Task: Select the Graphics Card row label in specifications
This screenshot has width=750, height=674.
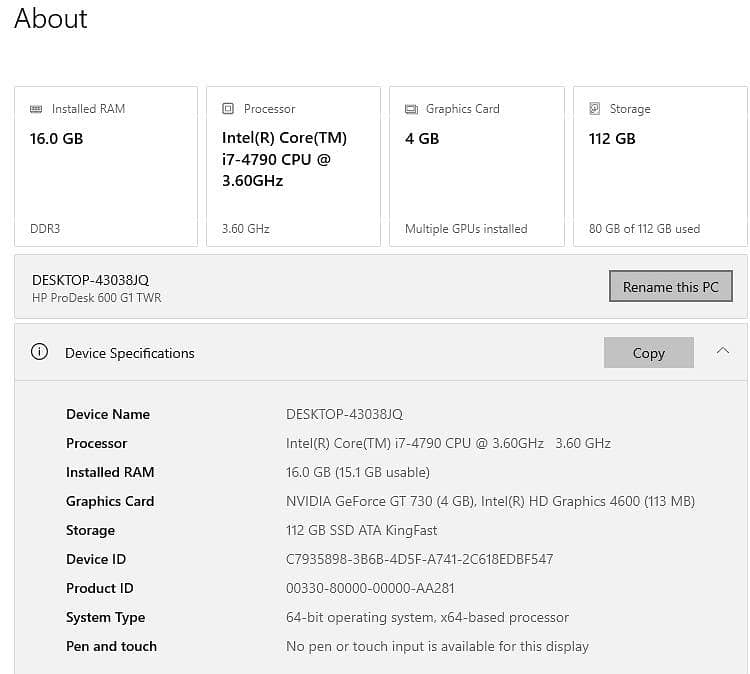Action: pyautogui.click(x=110, y=501)
